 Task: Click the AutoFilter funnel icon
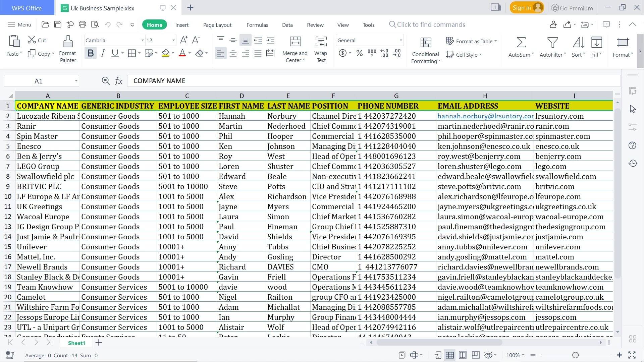(552, 43)
